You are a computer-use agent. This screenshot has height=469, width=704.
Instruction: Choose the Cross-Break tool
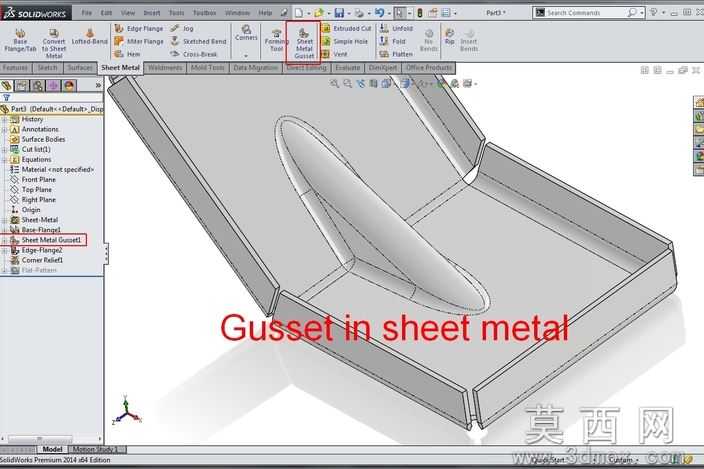coord(194,54)
